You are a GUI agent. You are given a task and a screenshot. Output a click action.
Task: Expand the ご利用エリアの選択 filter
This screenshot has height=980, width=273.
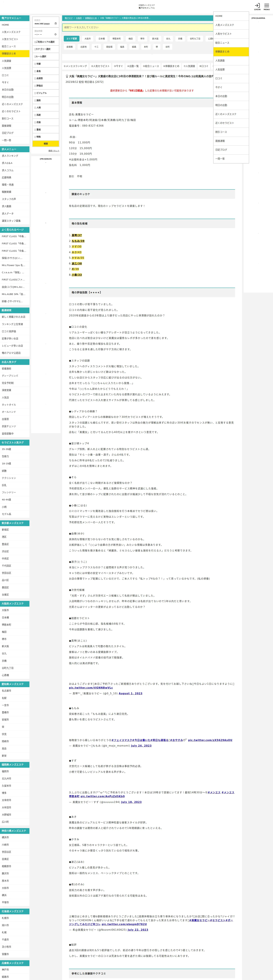46,42
